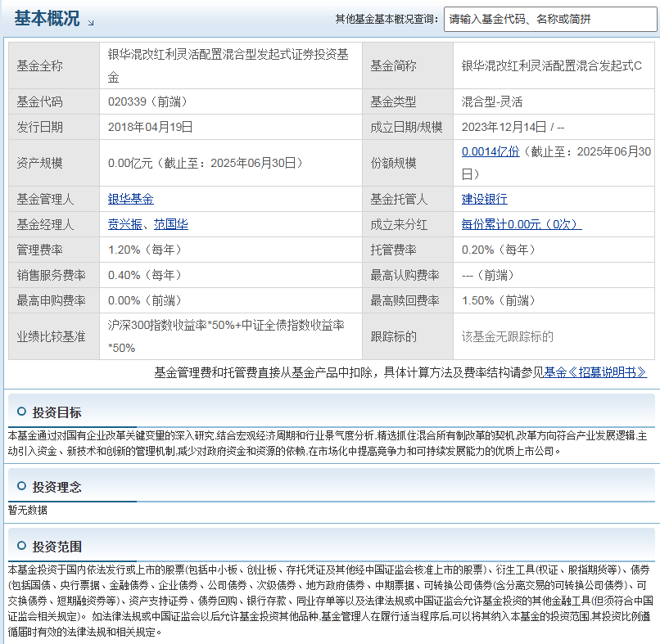Click the 托管费率 label cell

[x=408, y=250]
